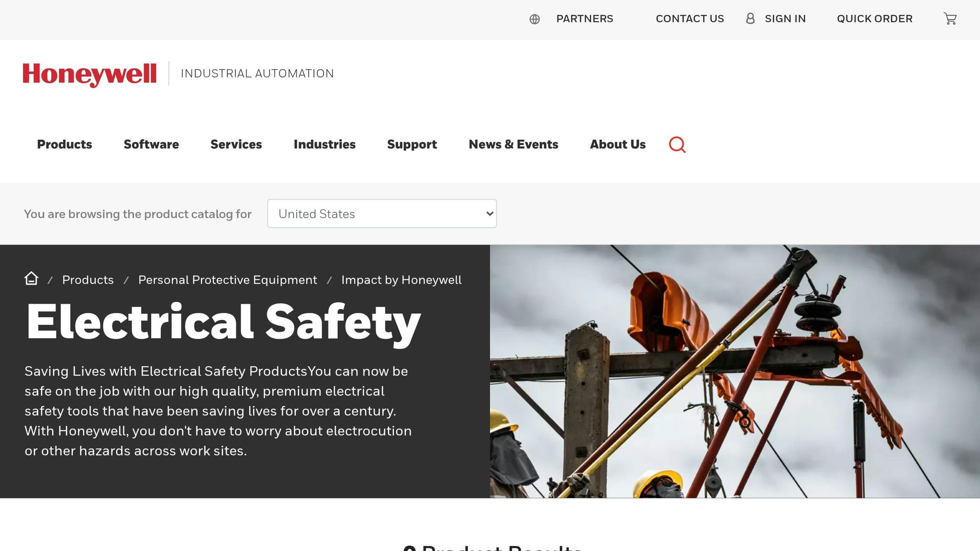Open the red search magnifier icon
The height and width of the screenshot is (551, 980).
tap(677, 144)
